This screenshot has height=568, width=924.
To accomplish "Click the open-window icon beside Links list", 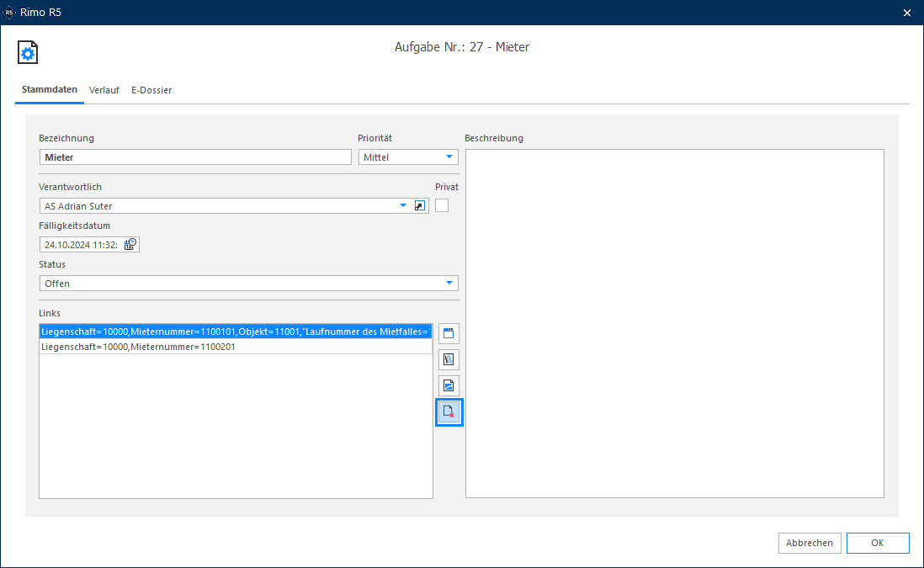I will pyautogui.click(x=449, y=333).
